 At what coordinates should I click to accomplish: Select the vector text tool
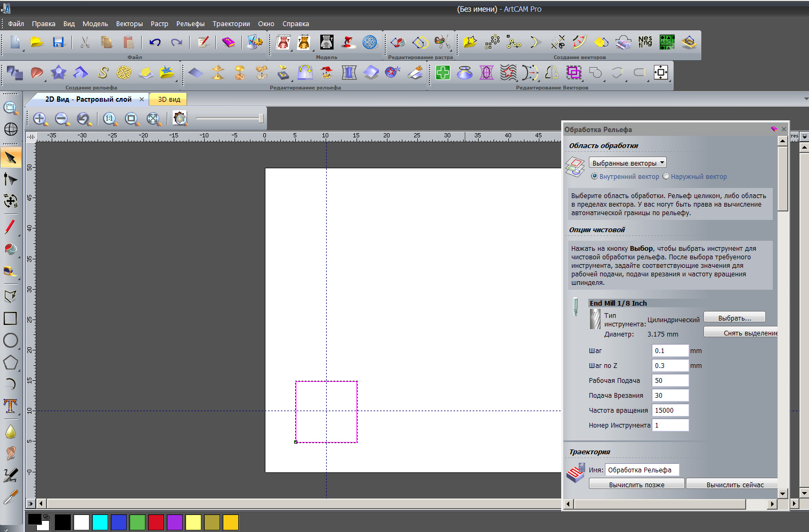point(11,406)
